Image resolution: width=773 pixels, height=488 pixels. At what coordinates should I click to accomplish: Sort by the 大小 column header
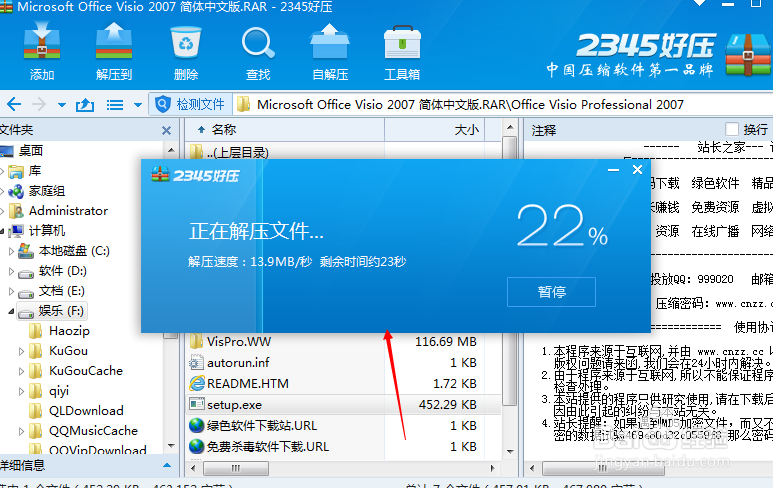point(435,130)
